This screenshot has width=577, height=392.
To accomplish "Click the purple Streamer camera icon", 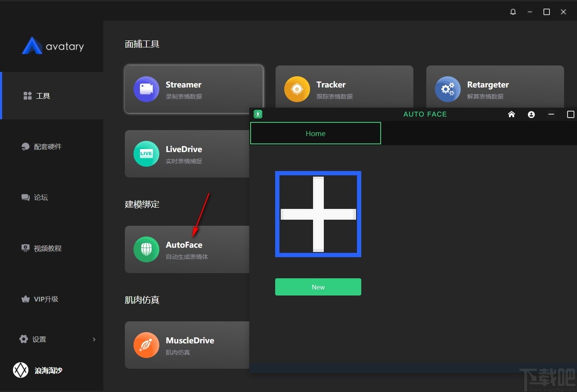I will (x=146, y=89).
